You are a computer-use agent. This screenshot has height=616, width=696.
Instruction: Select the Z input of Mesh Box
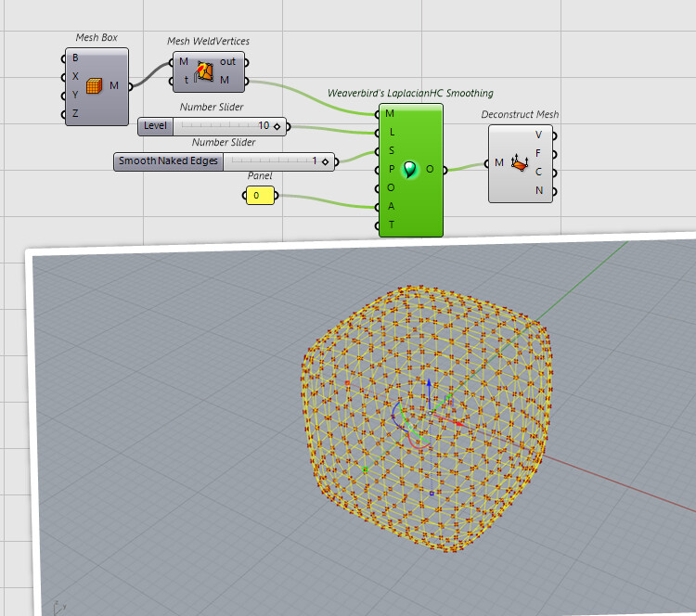point(75,113)
